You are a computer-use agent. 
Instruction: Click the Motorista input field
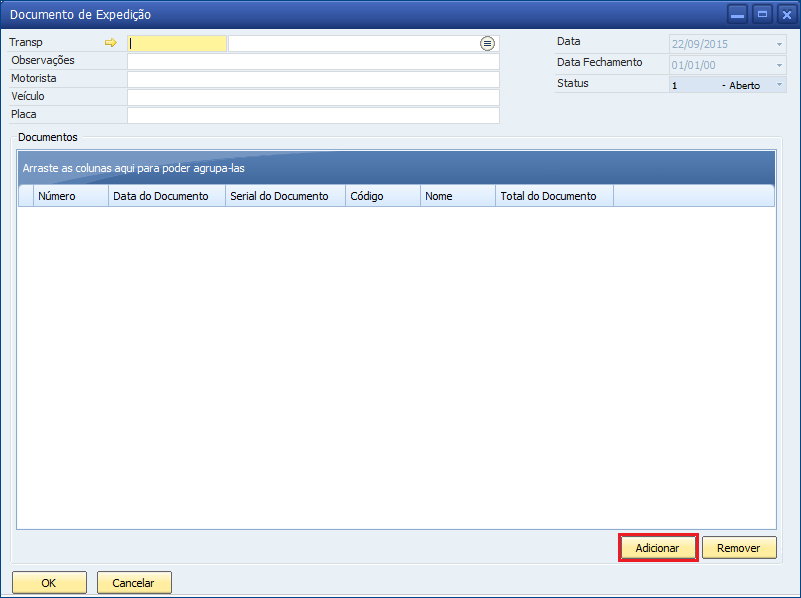[x=313, y=79]
